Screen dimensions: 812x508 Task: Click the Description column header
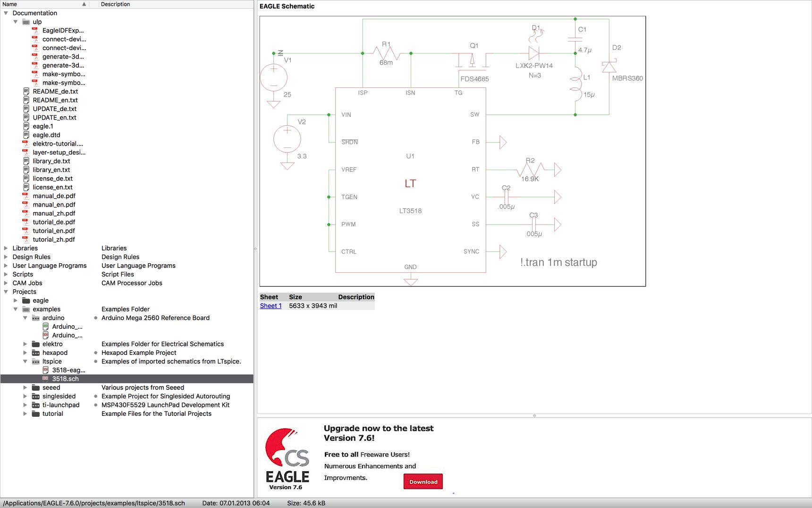click(176, 4)
